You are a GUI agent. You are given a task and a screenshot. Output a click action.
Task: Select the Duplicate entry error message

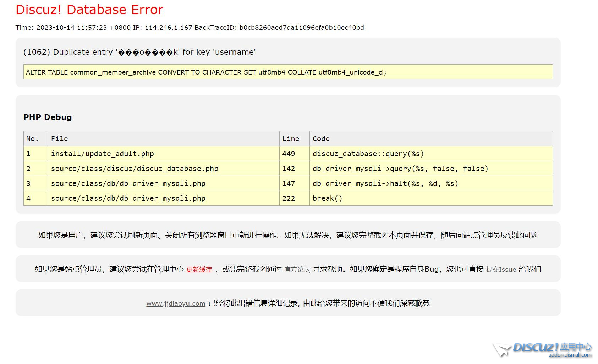[139, 52]
